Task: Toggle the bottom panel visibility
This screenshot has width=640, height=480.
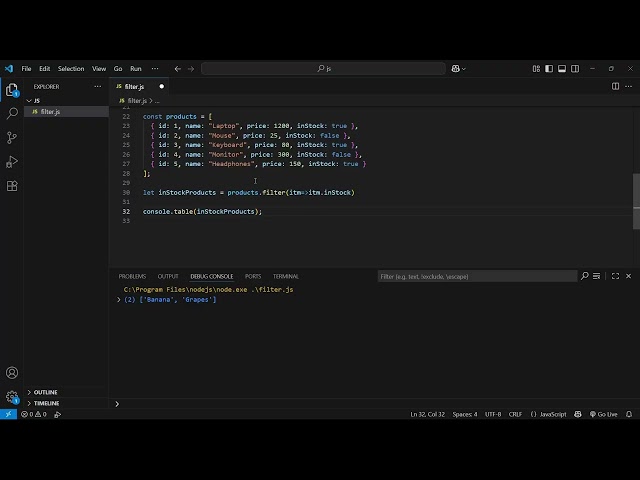Action: tap(562, 69)
